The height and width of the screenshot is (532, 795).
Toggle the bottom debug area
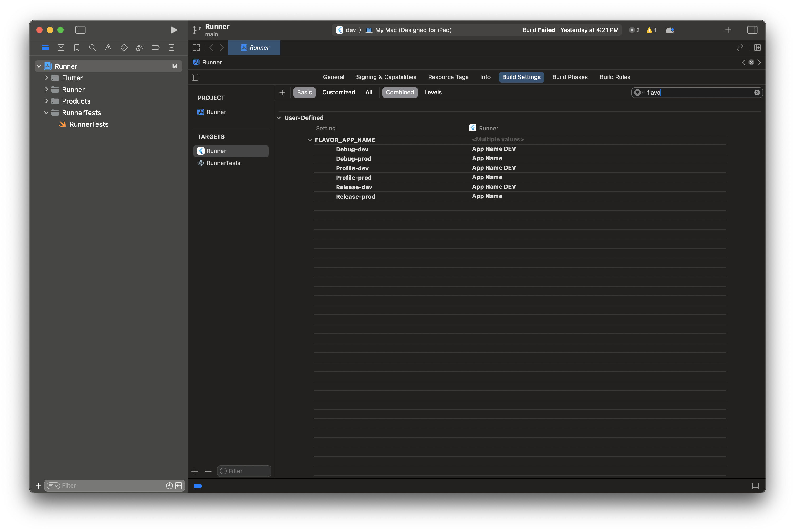tap(755, 486)
